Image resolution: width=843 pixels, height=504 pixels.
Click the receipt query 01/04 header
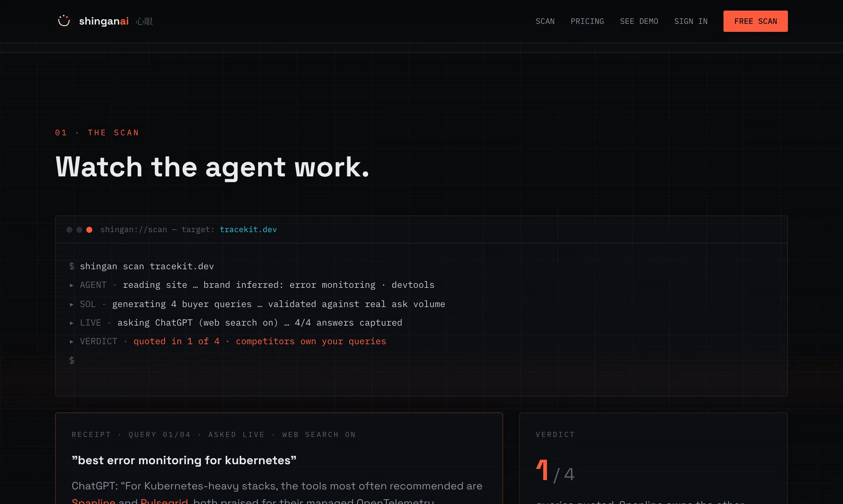click(x=214, y=435)
